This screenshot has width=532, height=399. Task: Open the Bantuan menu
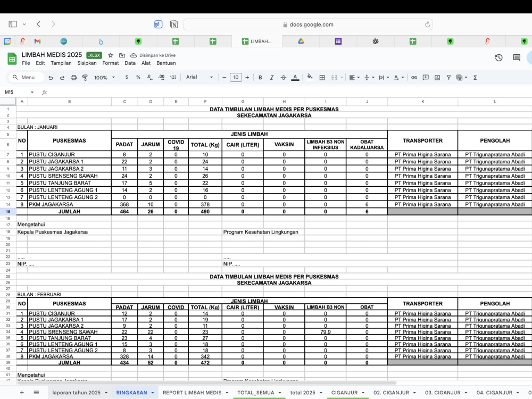coord(166,63)
